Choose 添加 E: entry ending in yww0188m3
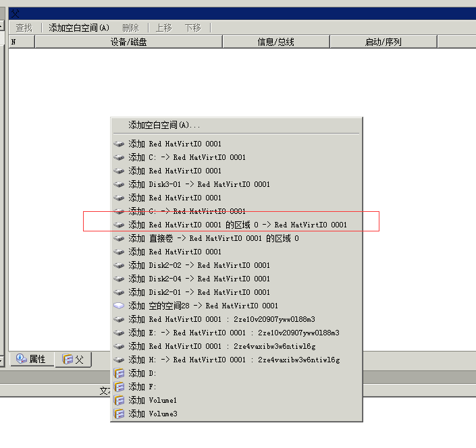This screenshot has height=448, width=476. [x=234, y=333]
